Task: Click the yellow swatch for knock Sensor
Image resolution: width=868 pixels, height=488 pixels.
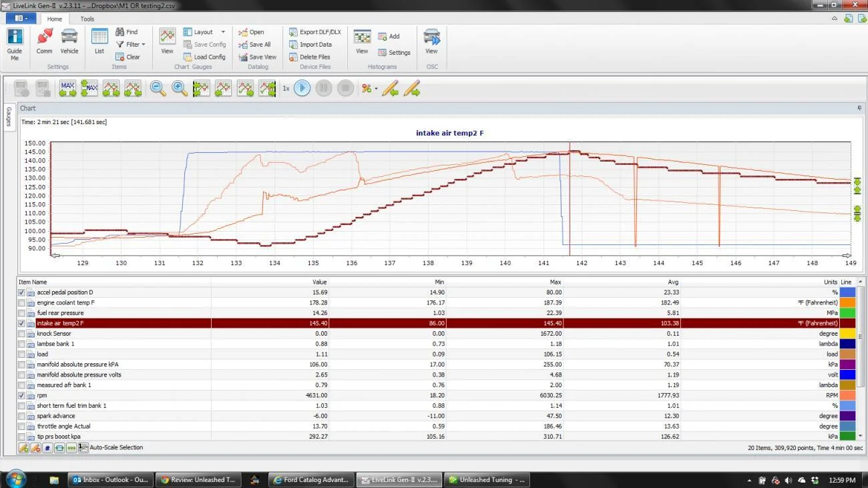Action: (x=847, y=334)
